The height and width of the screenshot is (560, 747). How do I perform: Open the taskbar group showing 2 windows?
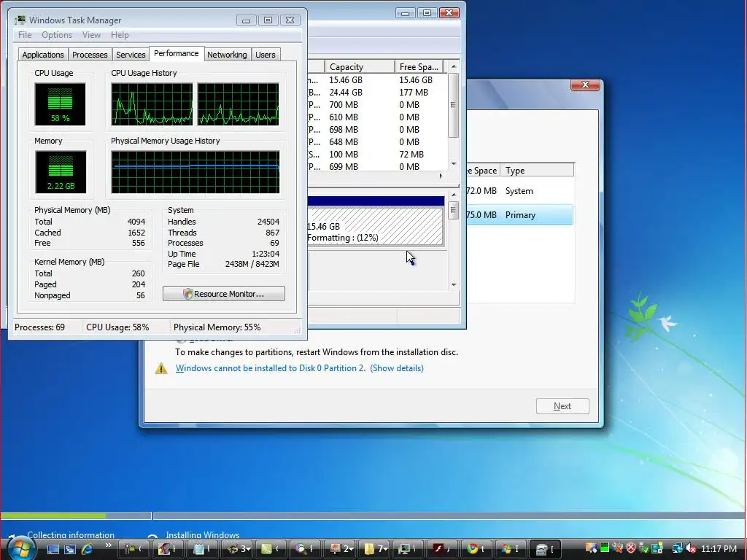click(340, 549)
